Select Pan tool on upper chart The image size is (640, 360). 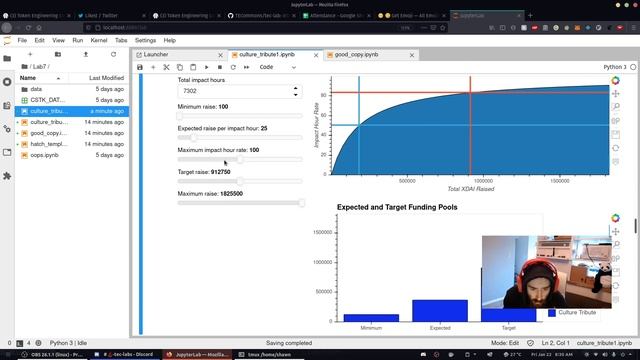(616, 93)
